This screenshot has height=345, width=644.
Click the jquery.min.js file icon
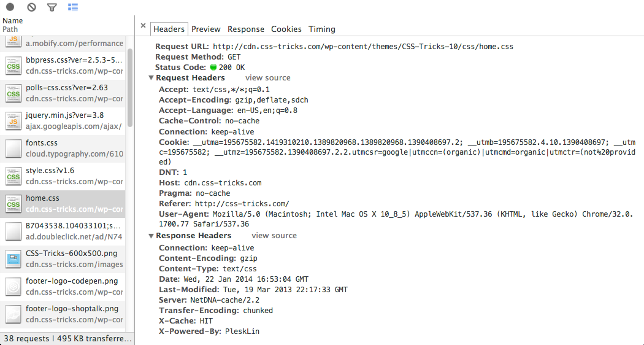point(13,120)
